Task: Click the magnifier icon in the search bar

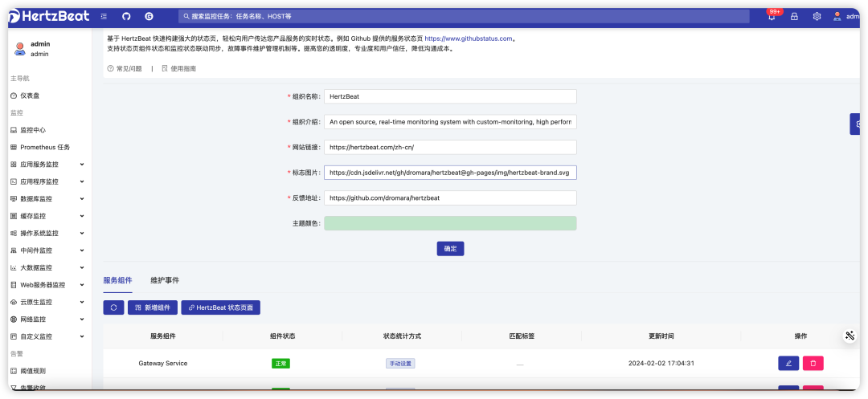Action: [x=187, y=17]
